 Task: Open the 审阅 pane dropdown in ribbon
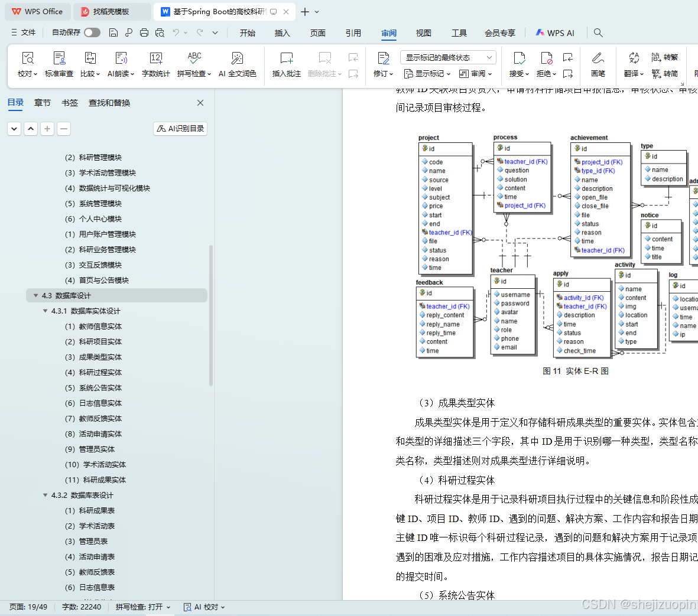pos(475,73)
